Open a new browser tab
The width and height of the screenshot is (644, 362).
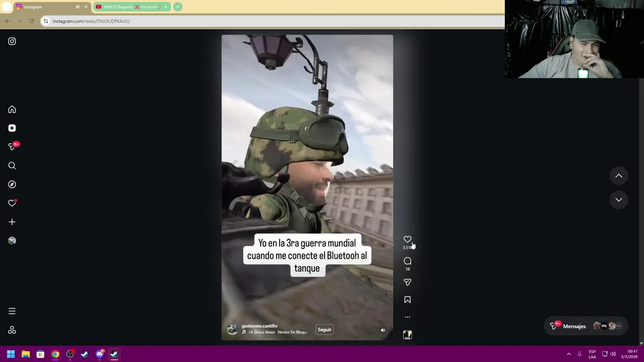point(178,7)
